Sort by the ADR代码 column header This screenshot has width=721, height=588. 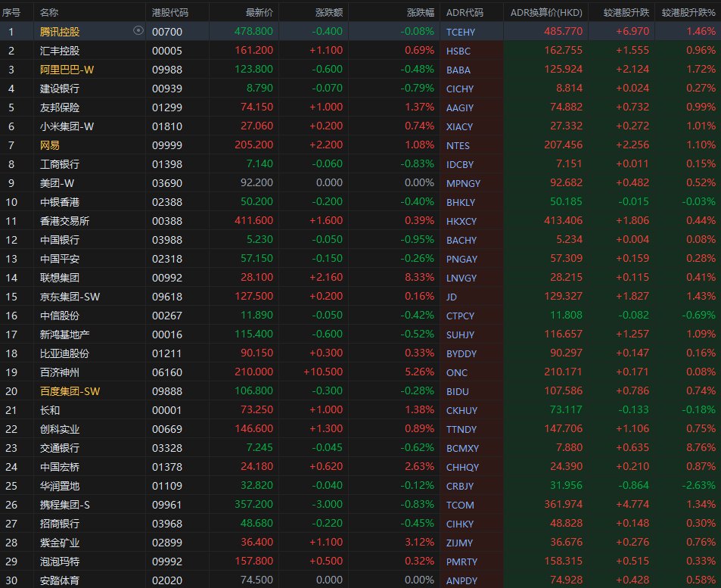(465, 12)
